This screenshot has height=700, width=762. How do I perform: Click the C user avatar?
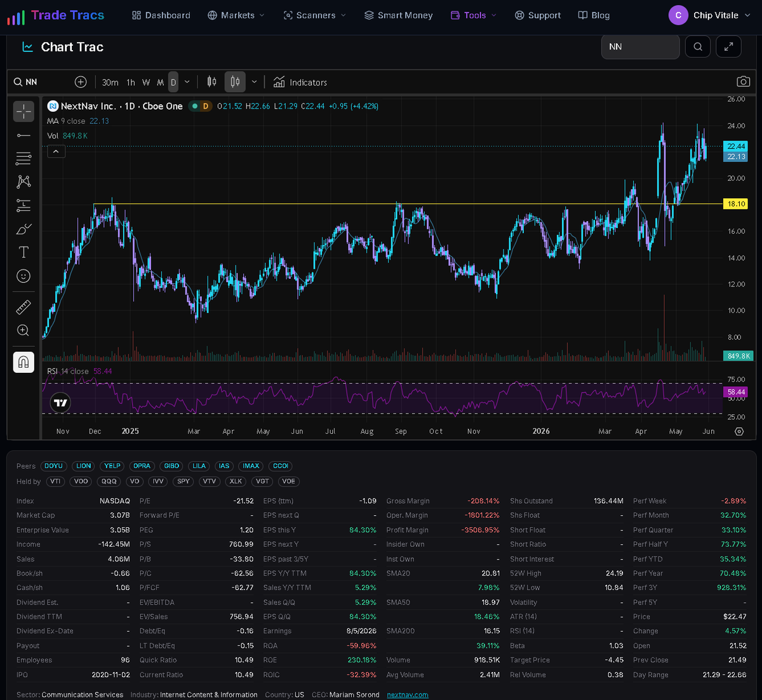[x=678, y=15]
